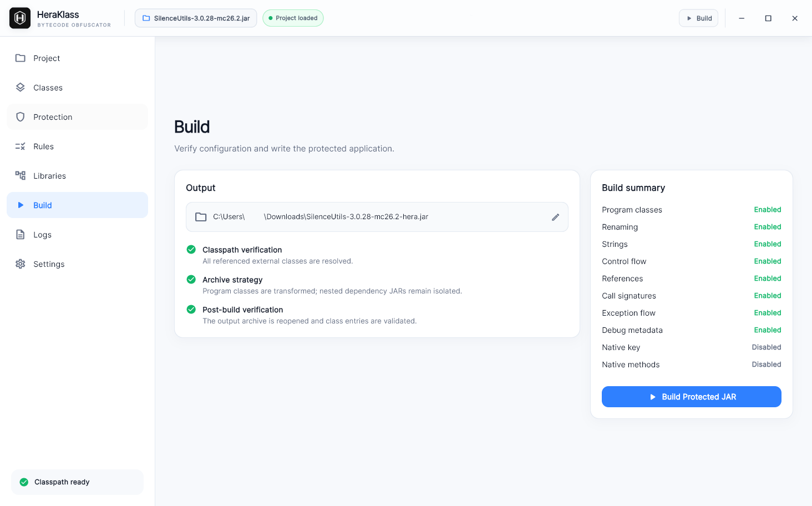This screenshot has width=812, height=506.
Task: Maximize the HeraKlass window
Action: pyautogui.click(x=768, y=18)
